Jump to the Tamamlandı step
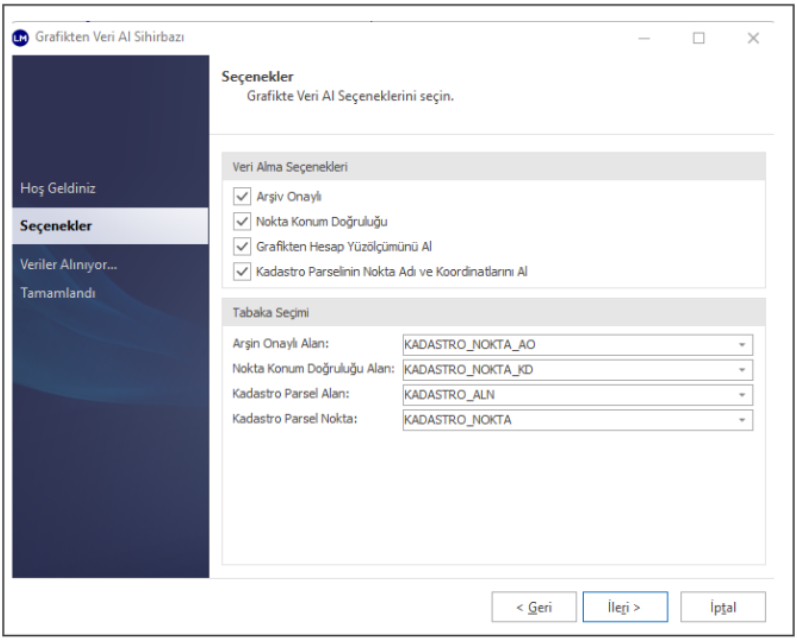Viewport: 797px width, 640px height. 57,292
